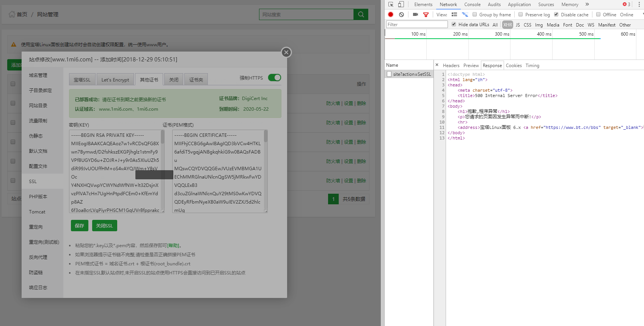Viewport: 644px width, 326px height.
Task: Open the request Timing tab
Action: [x=532, y=66]
